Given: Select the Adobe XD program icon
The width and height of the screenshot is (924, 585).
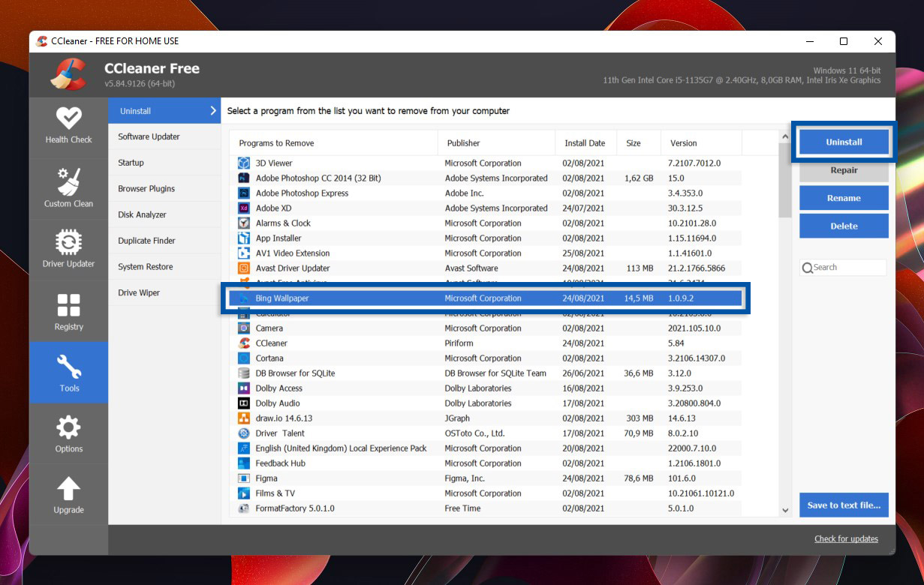Looking at the screenshot, I should click(x=242, y=208).
